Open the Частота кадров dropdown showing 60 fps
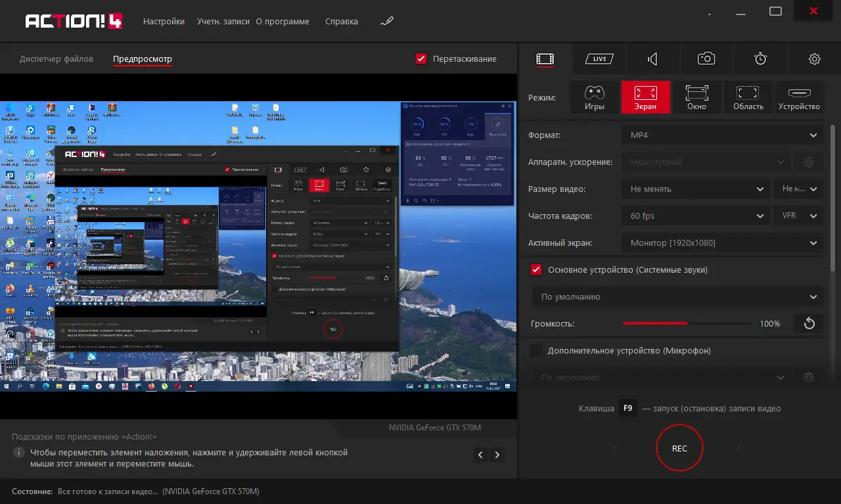This screenshot has height=504, width=841. (x=696, y=216)
